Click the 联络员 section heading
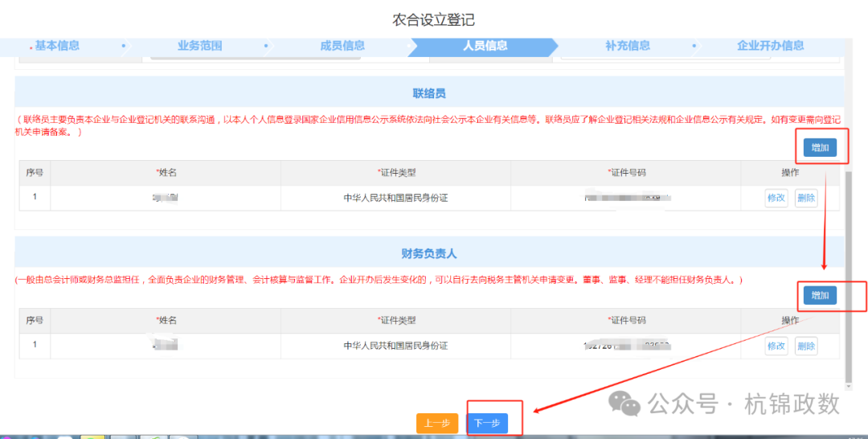The width and height of the screenshot is (868, 439). click(x=429, y=93)
